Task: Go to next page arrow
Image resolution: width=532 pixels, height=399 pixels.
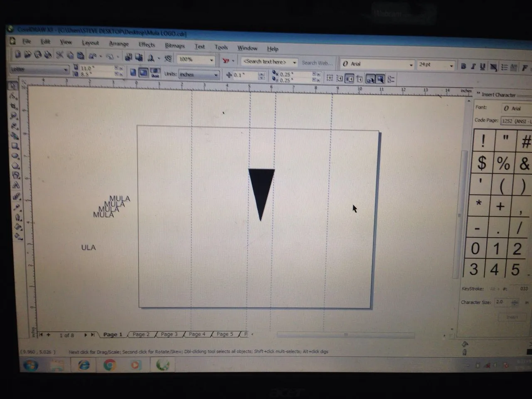Action: (x=86, y=335)
